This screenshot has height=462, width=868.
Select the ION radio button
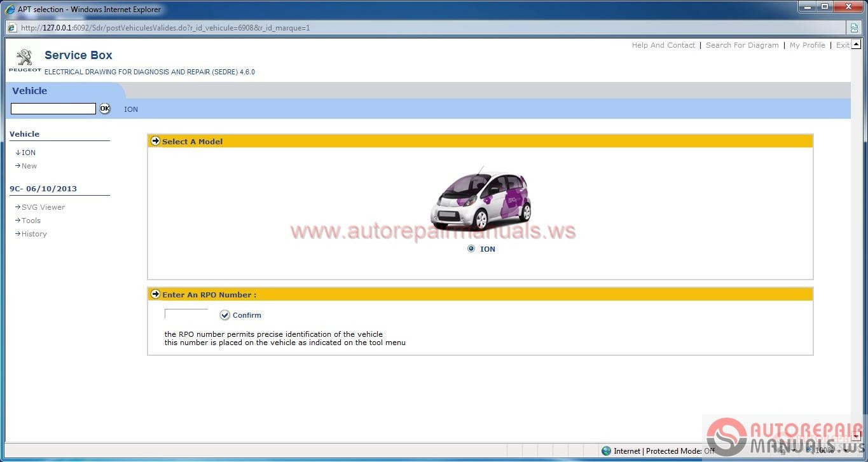pos(471,248)
